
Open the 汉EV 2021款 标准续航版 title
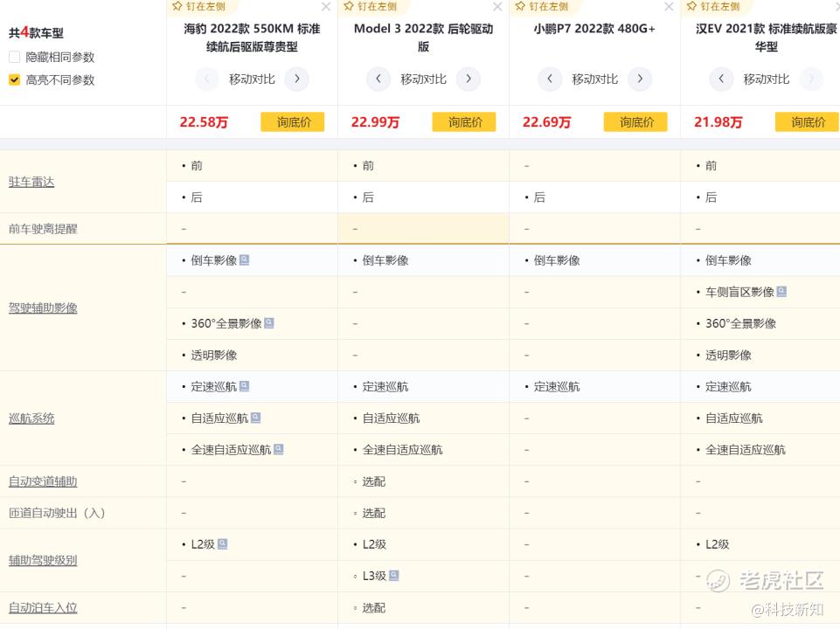point(766,38)
